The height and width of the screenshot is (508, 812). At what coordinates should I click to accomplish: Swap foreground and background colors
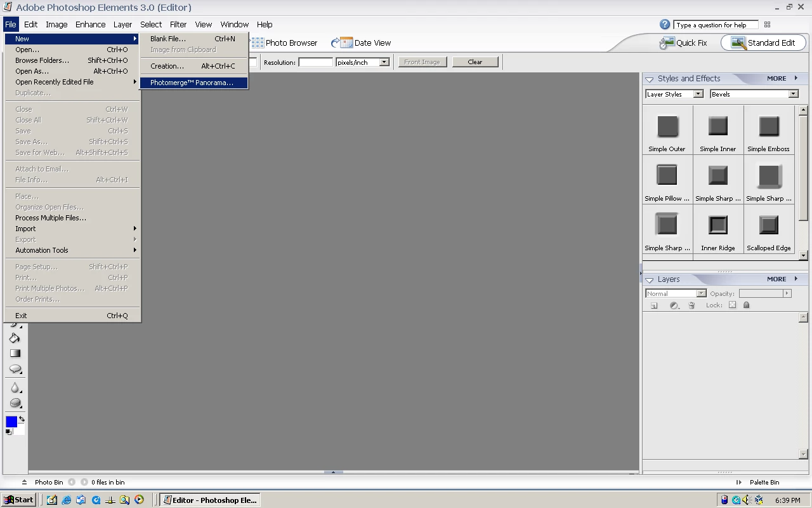[x=22, y=419]
